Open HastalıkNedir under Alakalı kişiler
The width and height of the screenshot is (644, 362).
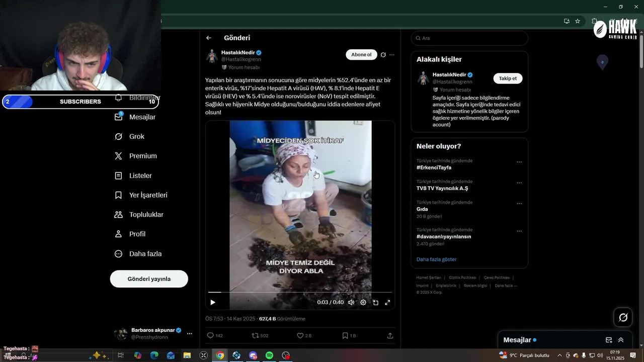[x=449, y=74]
